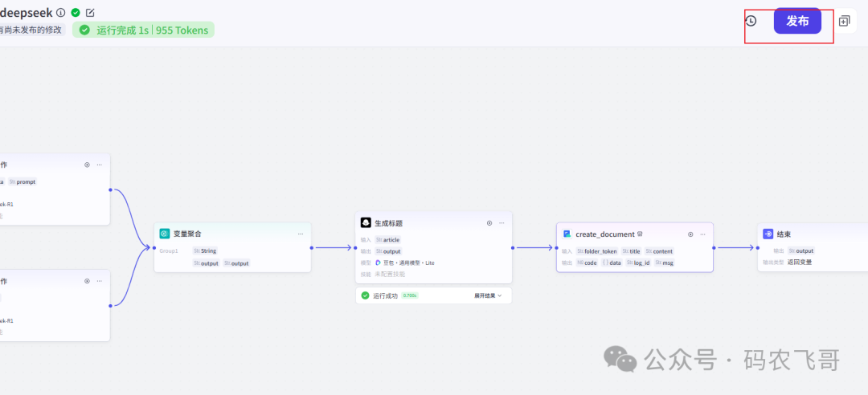Screen dimensions: 868x395
Task: Open the edit pencil icon next to deepseek
Action: [x=90, y=12]
